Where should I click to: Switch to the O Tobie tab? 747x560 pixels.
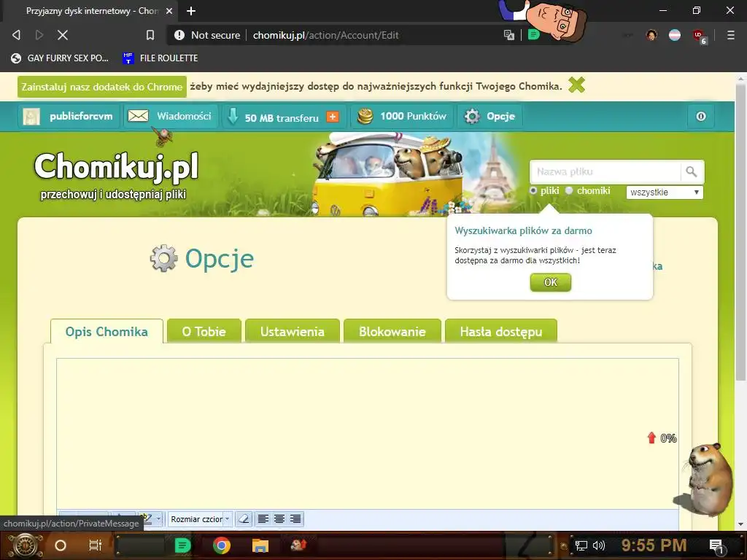tap(204, 332)
